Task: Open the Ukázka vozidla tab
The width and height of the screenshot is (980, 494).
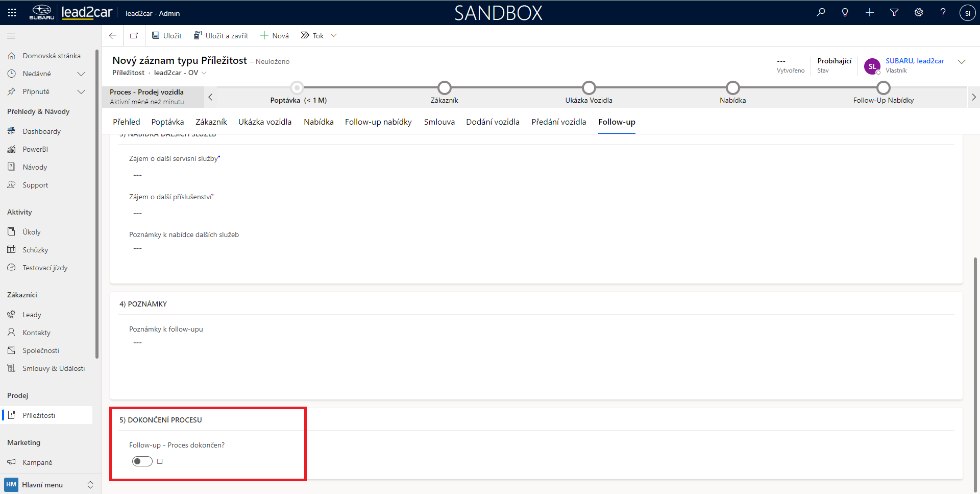Action: pyautogui.click(x=265, y=122)
